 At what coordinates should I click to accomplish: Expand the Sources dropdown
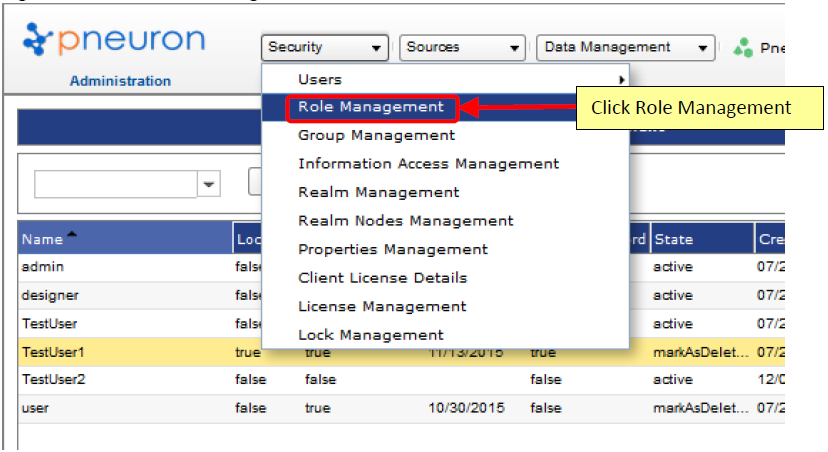click(462, 48)
